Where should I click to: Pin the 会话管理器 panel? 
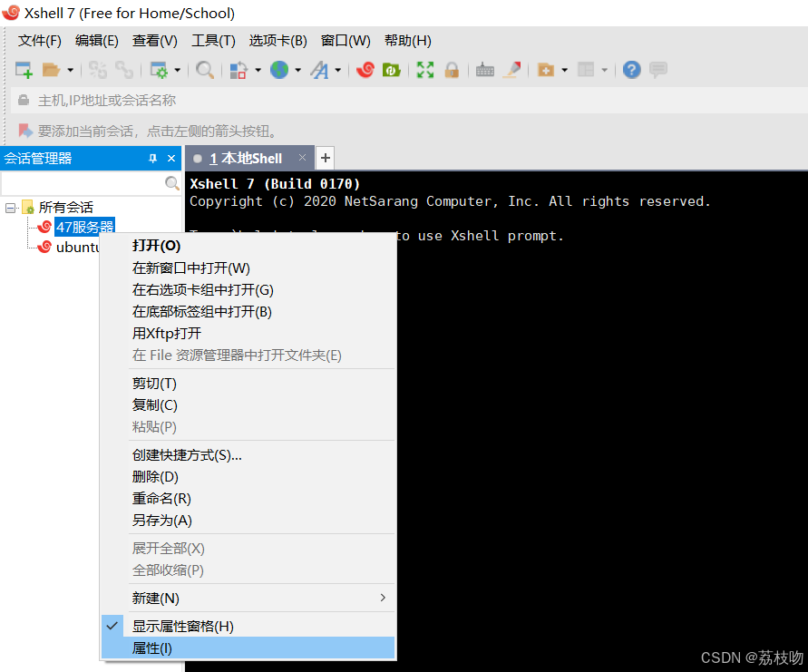[x=154, y=158]
